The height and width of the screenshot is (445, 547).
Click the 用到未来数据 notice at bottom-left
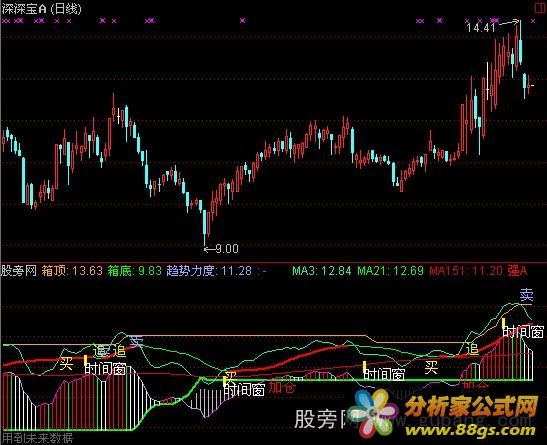[37, 438]
